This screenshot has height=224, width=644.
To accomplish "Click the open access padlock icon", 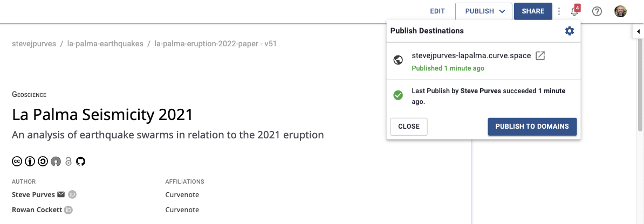I will click(68, 161).
